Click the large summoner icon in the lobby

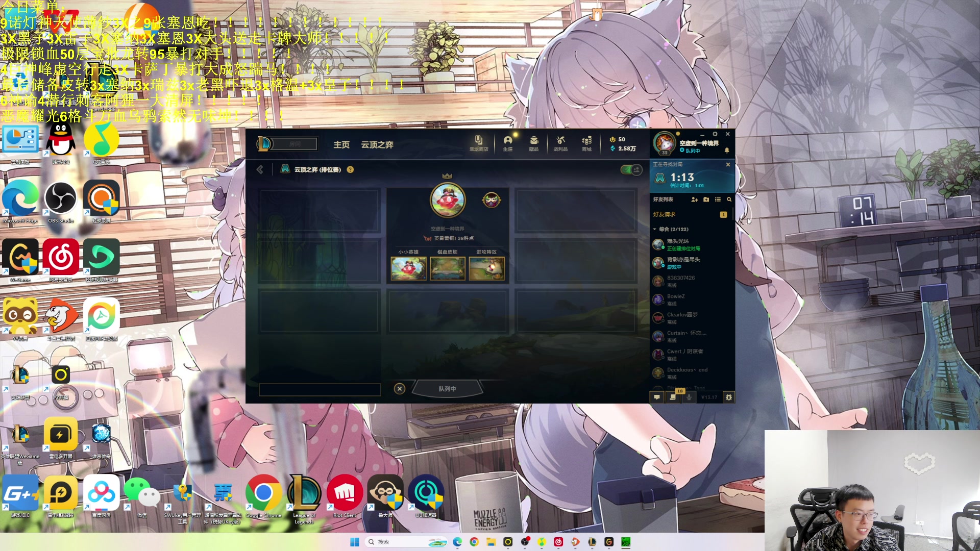[448, 200]
